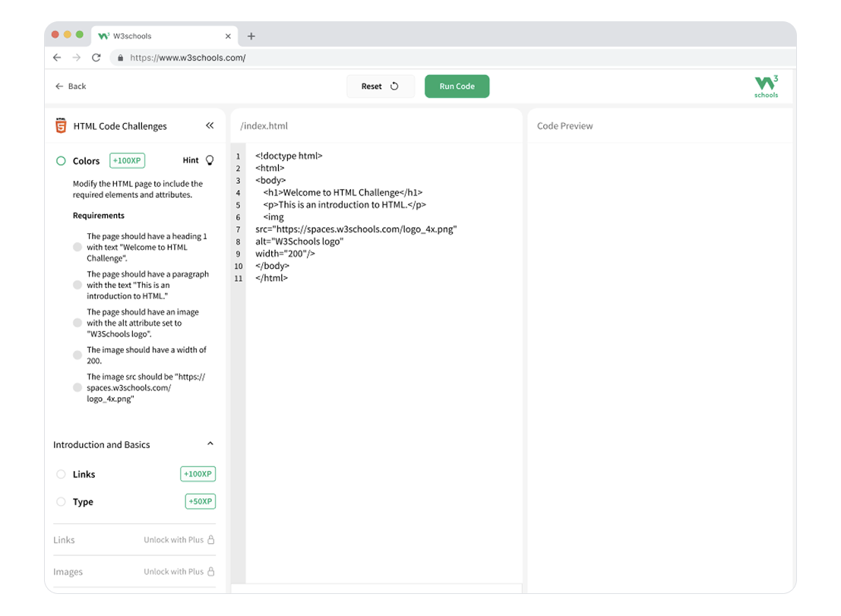841x616 pixels.
Task: Click the Hint lightbulb icon
Action: tap(210, 160)
